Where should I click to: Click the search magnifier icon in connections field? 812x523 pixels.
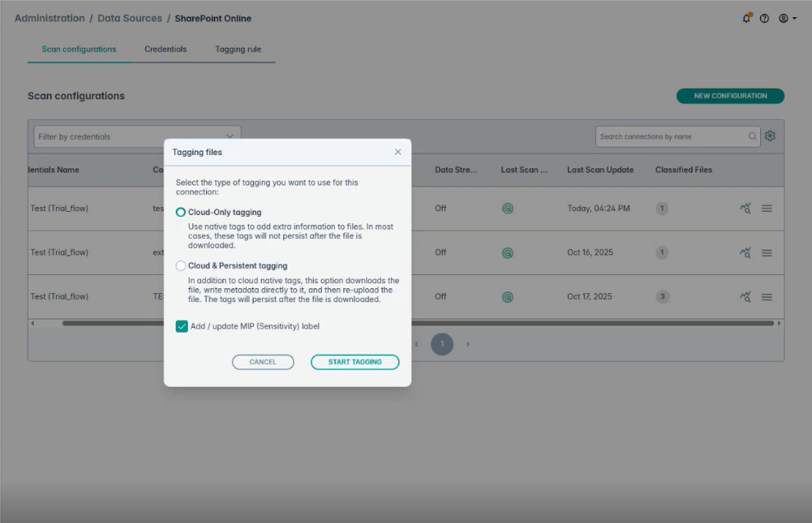click(x=752, y=136)
